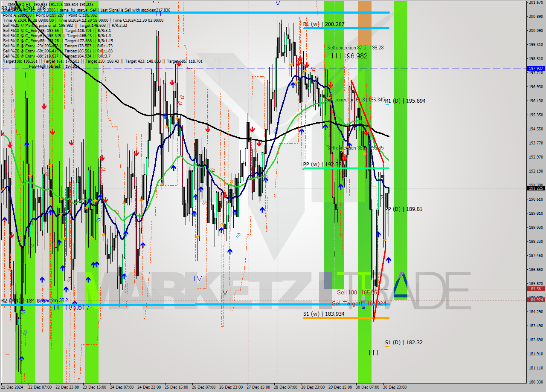
Task: Click the blue-green triangle icon near 185.87
Action: 400,285
